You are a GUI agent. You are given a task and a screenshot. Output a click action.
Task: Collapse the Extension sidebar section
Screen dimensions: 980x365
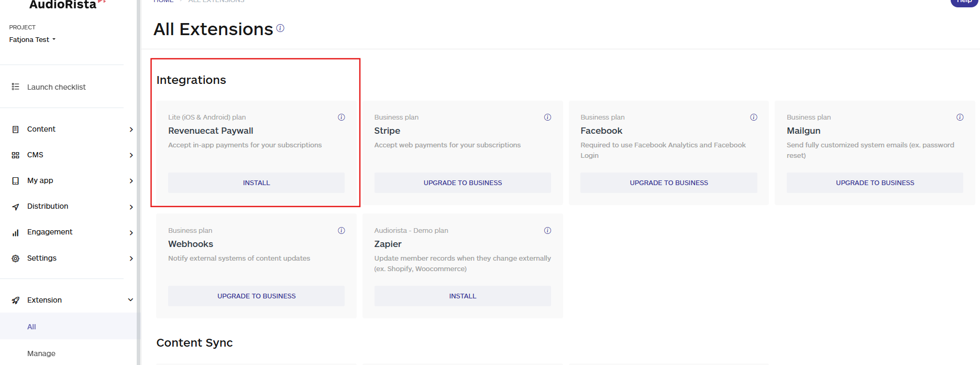tap(130, 300)
